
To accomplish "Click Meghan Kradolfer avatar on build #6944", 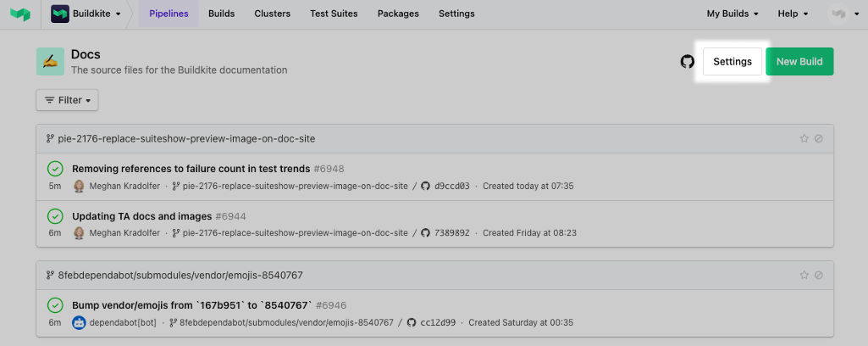I will [79, 233].
